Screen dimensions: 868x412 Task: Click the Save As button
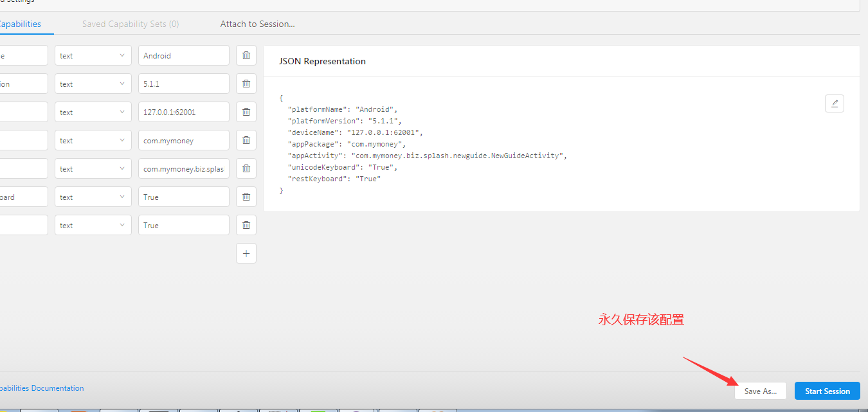click(x=761, y=391)
